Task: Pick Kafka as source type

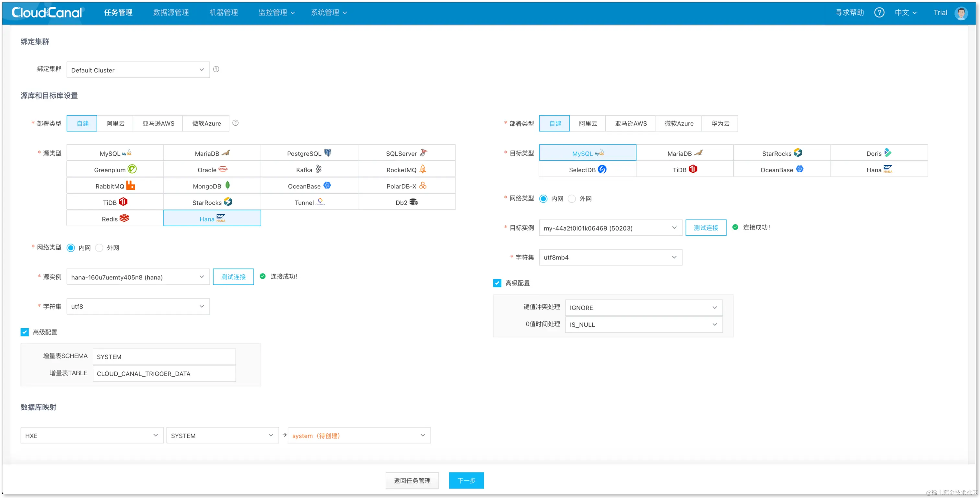Action: tap(309, 170)
